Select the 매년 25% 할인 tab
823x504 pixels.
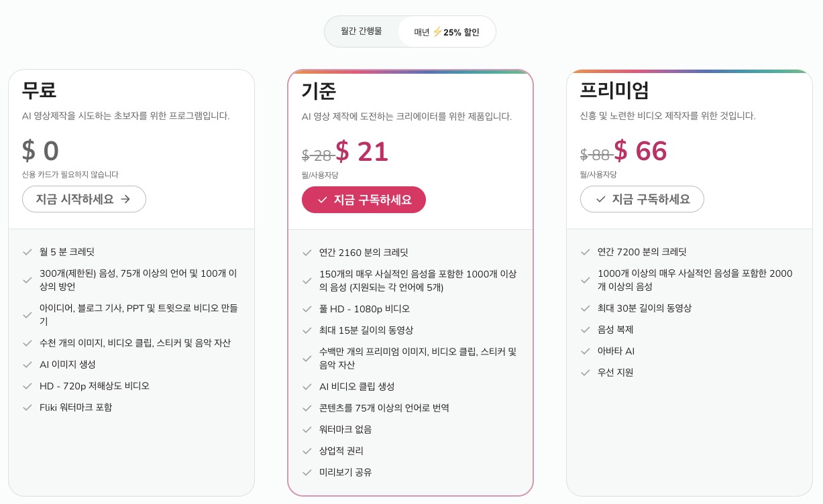click(x=447, y=31)
